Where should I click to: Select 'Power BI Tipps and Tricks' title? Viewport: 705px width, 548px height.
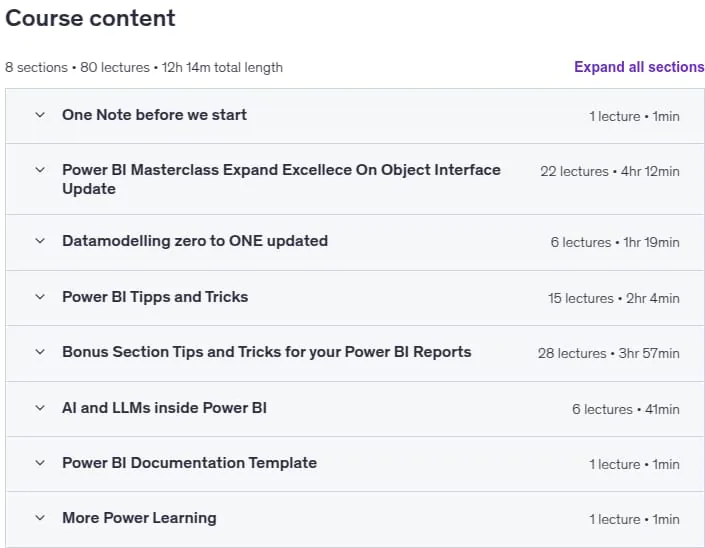point(155,297)
